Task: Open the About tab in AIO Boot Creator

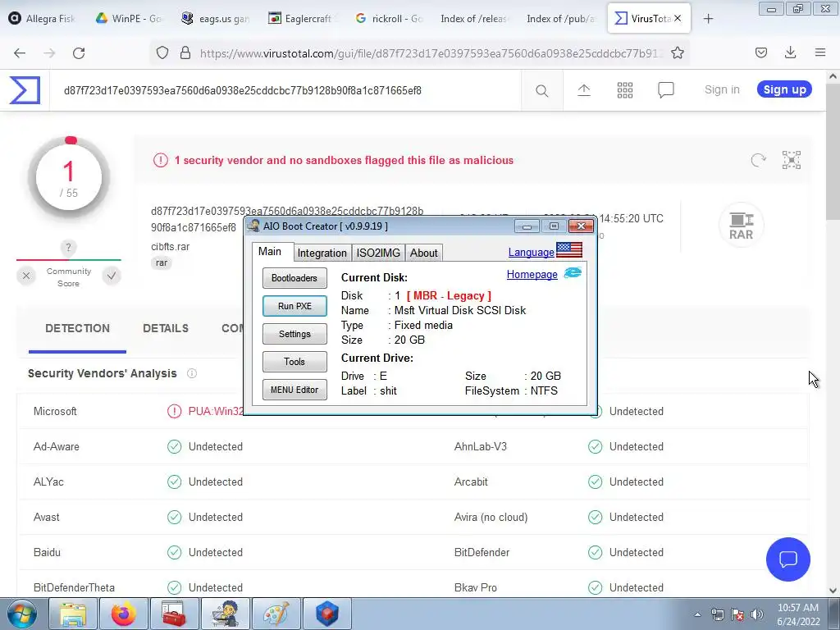Action: click(x=424, y=253)
